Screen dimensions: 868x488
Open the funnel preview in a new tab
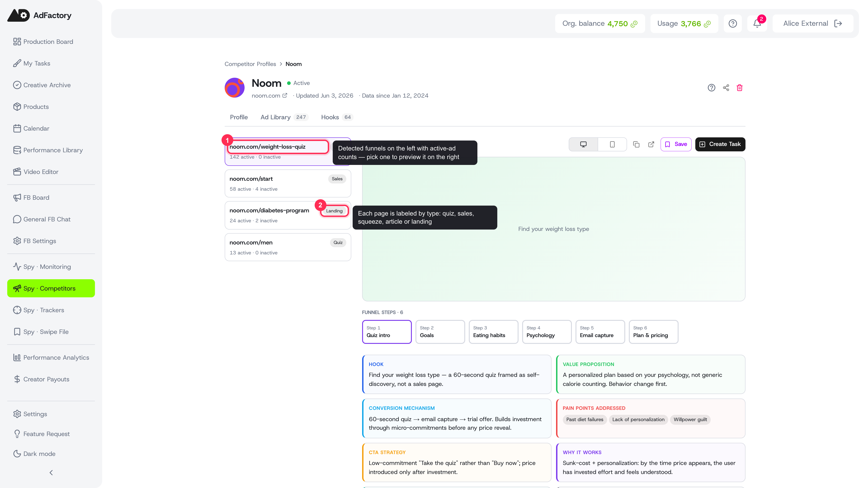tap(651, 145)
